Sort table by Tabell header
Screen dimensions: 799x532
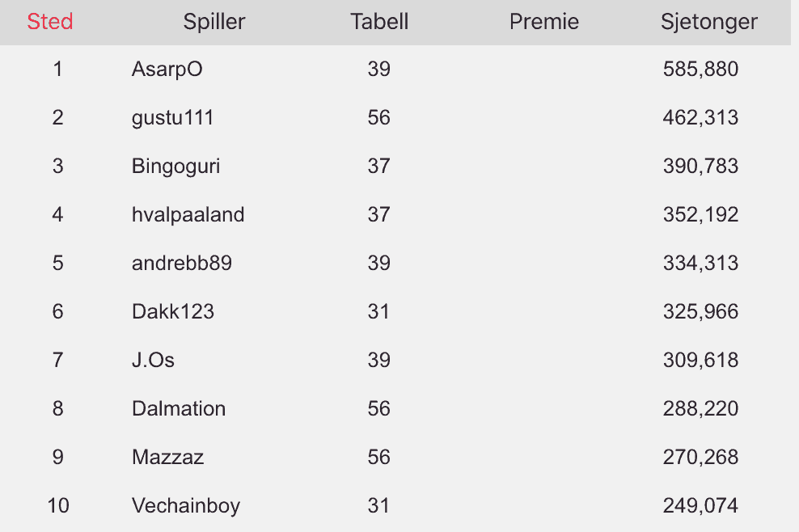click(x=379, y=21)
